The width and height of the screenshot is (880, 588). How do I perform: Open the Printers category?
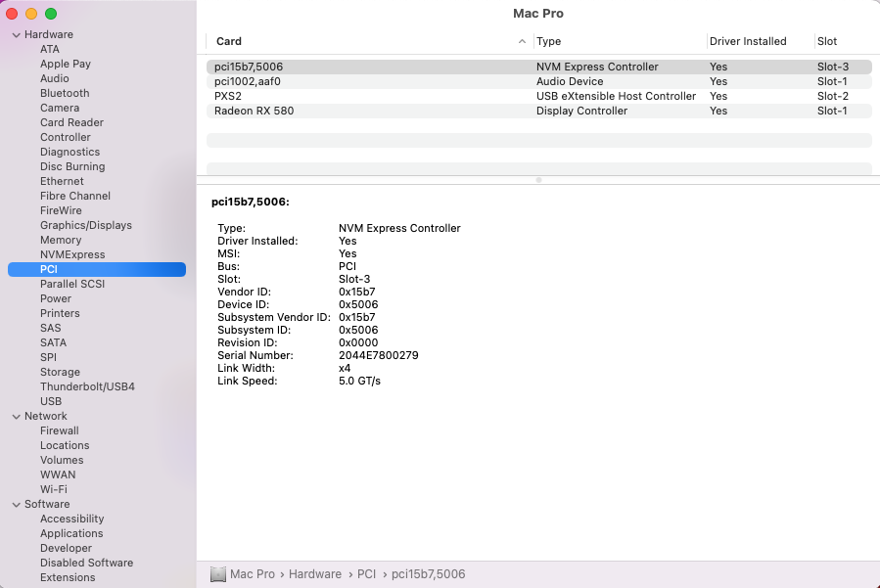[x=60, y=313]
